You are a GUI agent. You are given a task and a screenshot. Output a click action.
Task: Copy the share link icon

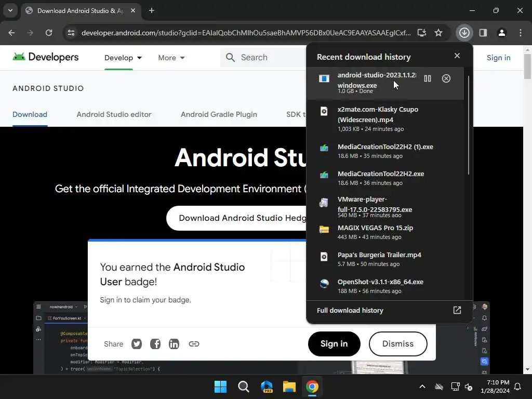[194, 344]
